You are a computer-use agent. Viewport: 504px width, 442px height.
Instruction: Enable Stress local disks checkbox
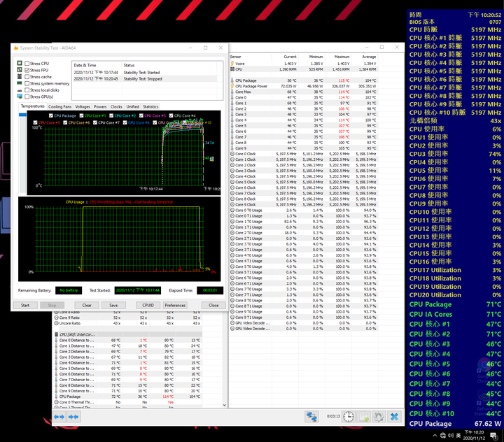click(x=27, y=90)
